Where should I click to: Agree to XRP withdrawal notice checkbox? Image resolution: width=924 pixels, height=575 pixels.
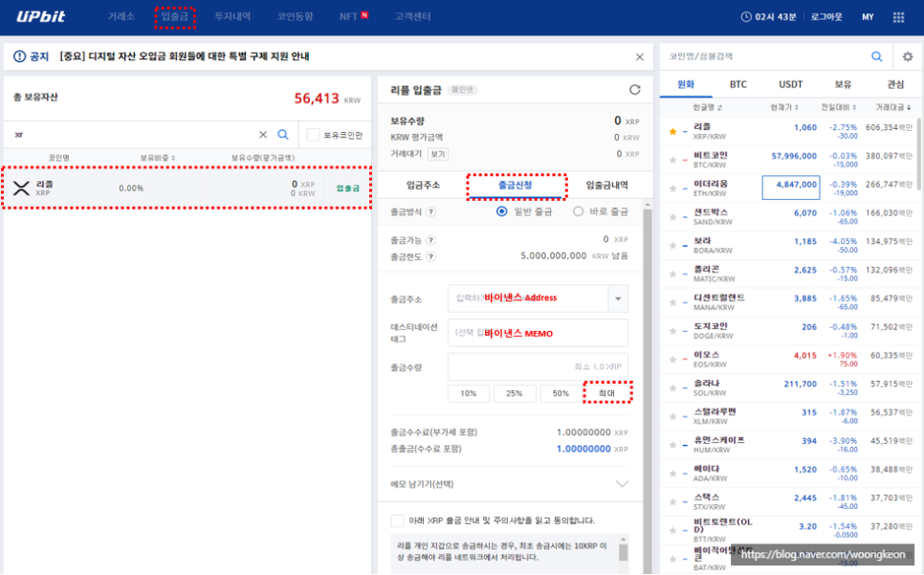397,520
